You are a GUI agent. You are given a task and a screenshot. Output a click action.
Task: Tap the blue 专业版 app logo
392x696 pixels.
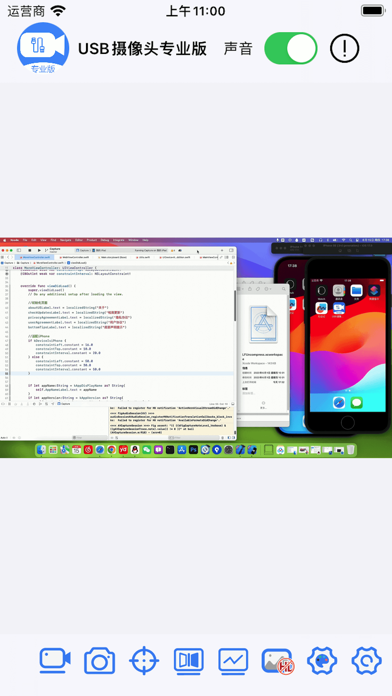tap(43, 48)
